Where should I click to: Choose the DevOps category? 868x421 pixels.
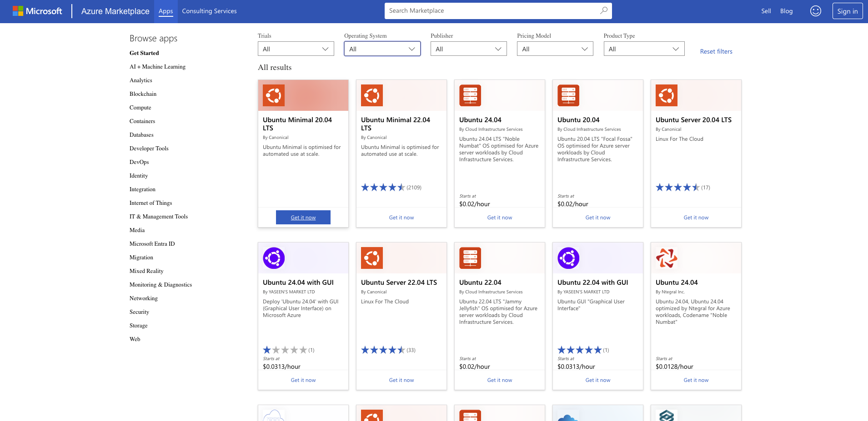pos(139,162)
